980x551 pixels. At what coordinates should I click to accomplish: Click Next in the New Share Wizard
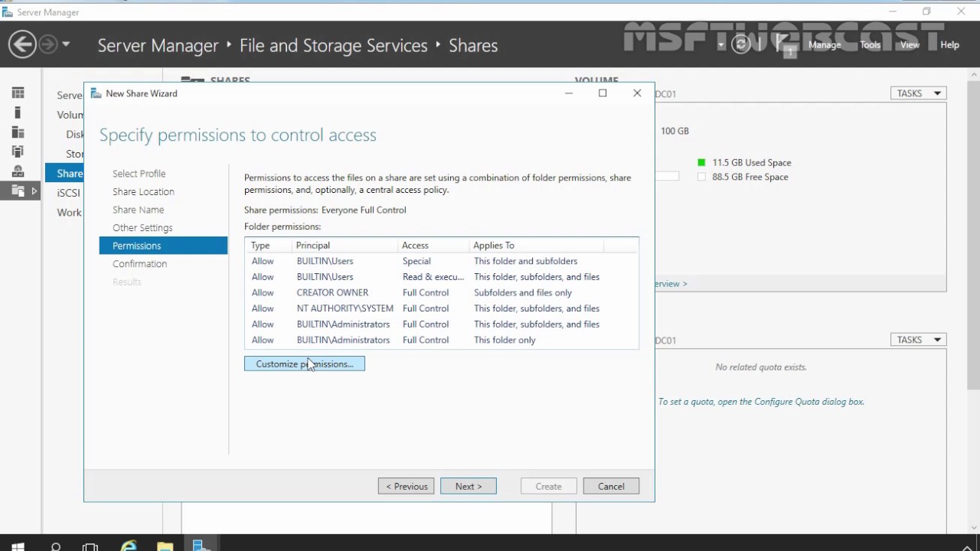click(x=468, y=486)
